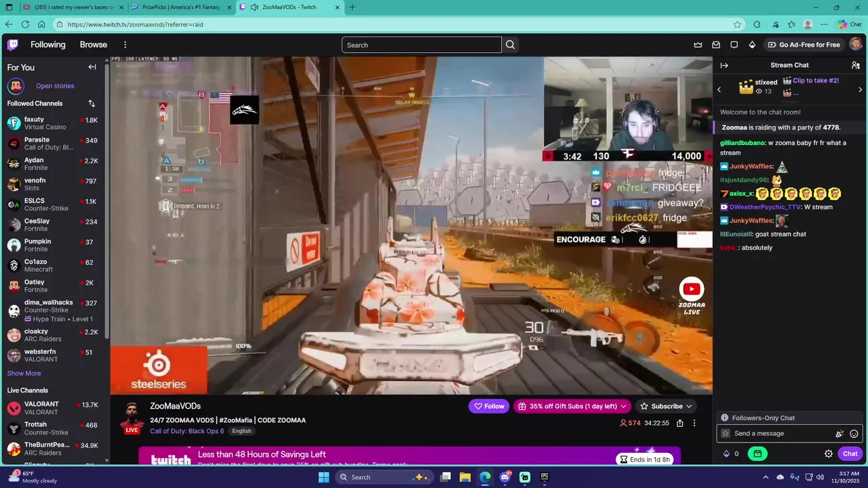Expand the Subscribe options arrow
The image size is (868, 488).
689,406
